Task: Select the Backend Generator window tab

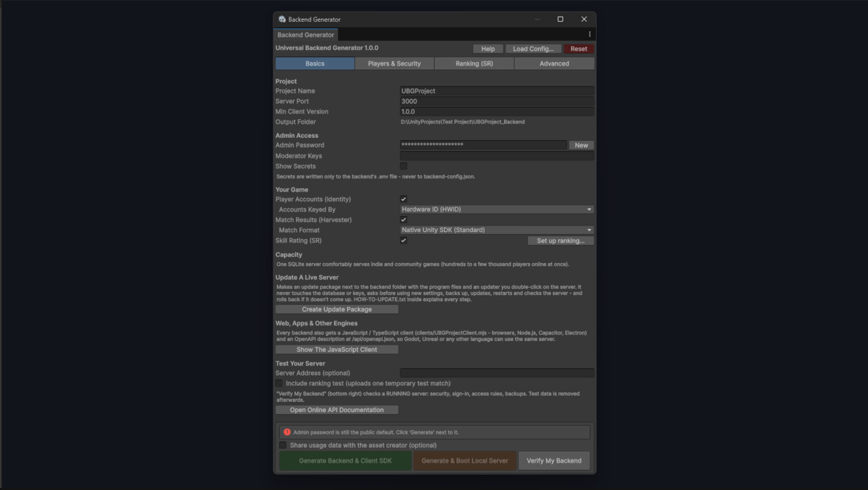Action: (x=306, y=35)
